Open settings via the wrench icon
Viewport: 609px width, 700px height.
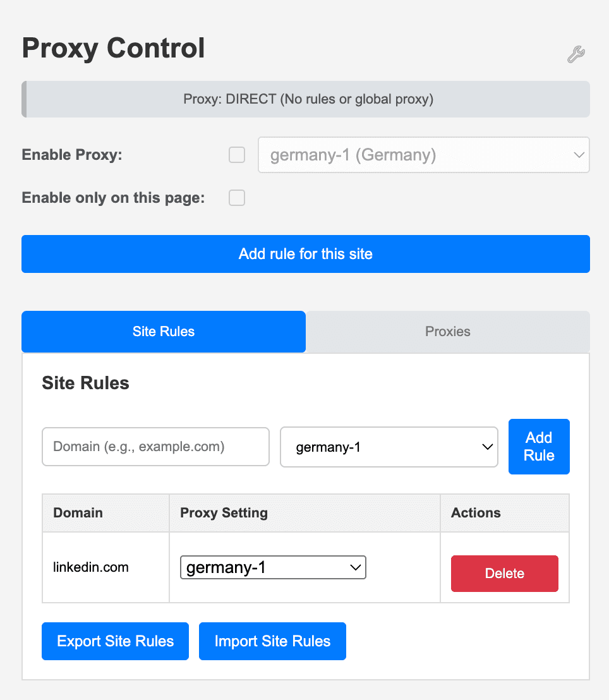(x=576, y=54)
